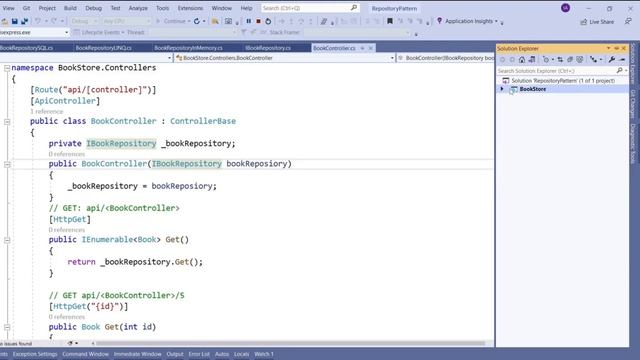
Task: Open the member navigation dropdown
Action: (x=445, y=58)
